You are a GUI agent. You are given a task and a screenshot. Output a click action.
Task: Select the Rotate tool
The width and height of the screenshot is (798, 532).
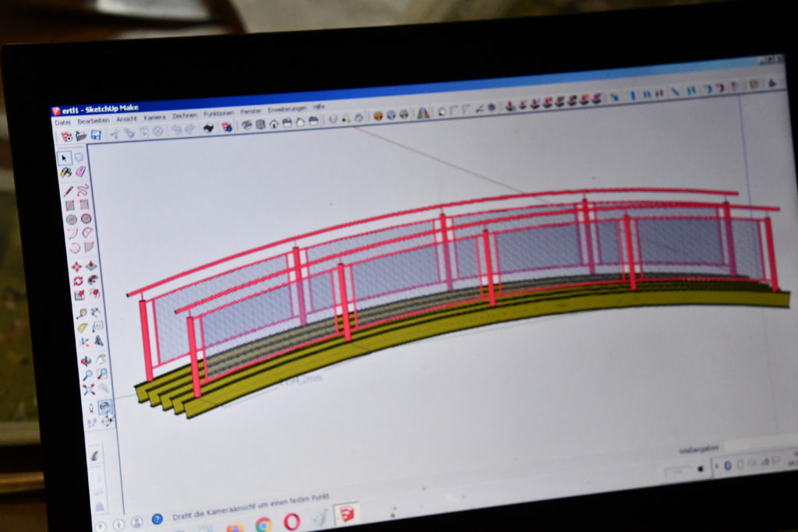[x=78, y=281]
